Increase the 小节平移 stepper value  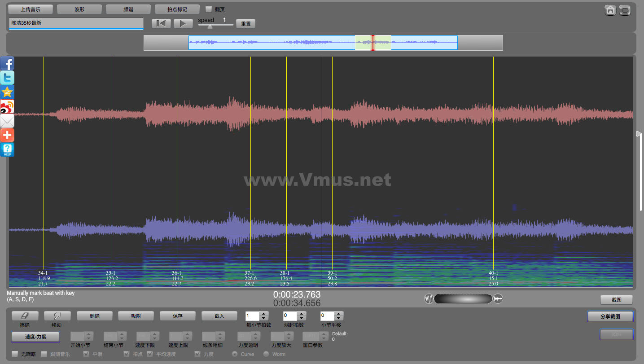click(339, 314)
